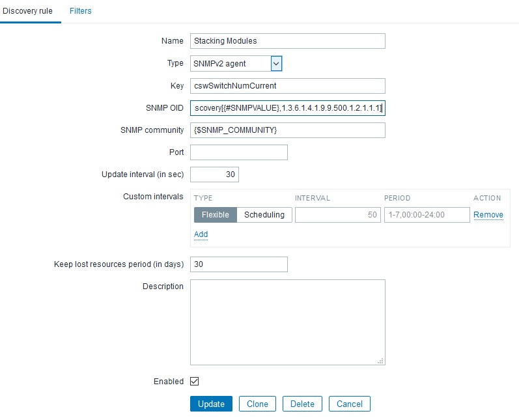
Task: Select the Scheduling interval type
Action: point(264,215)
